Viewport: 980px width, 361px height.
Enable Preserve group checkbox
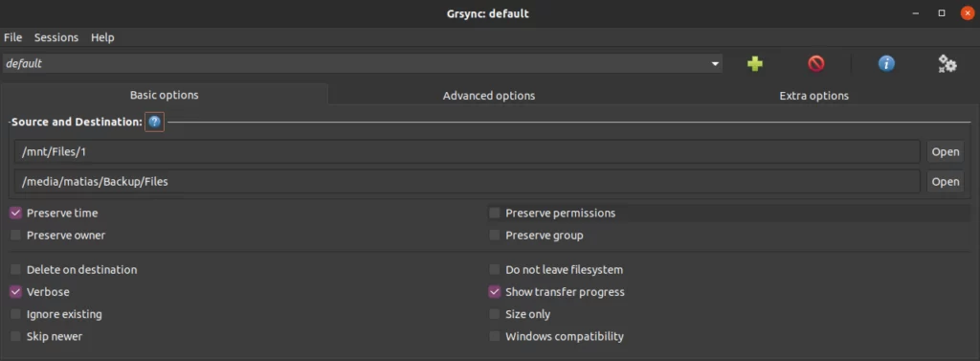click(x=495, y=236)
